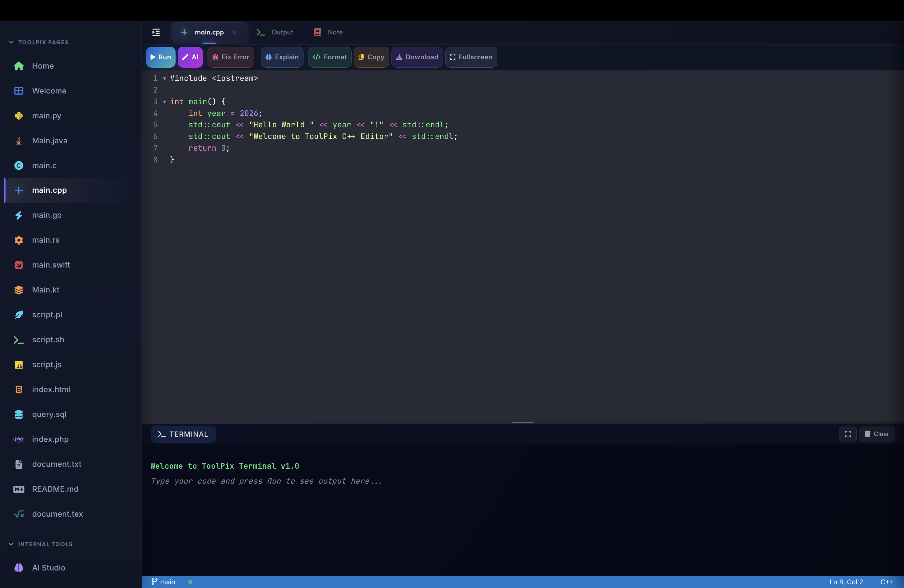Copy the code to clipboard
This screenshot has width=904, height=588.
pyautogui.click(x=371, y=58)
